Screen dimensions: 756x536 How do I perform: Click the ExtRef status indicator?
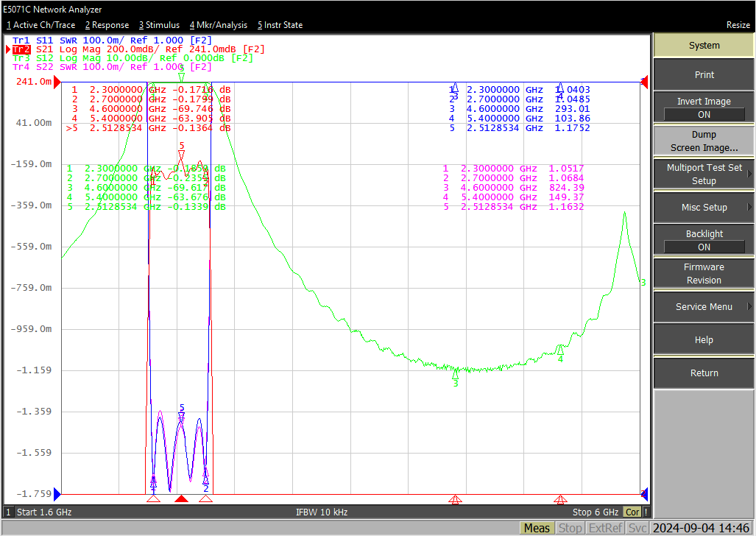tap(606, 529)
